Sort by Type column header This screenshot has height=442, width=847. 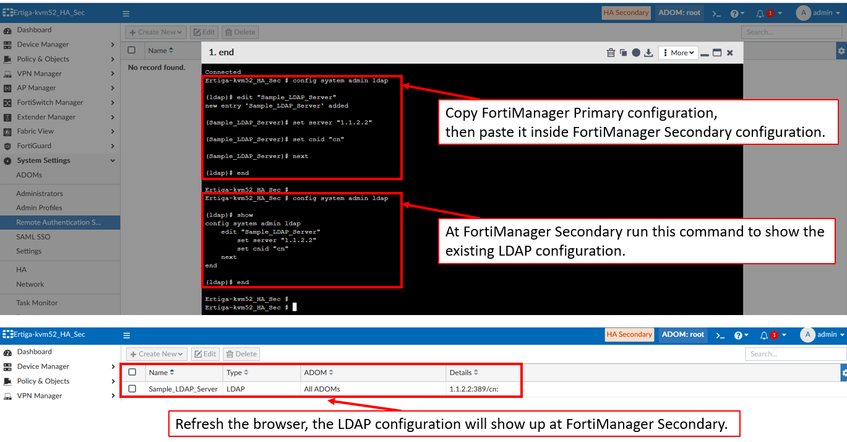(237, 373)
